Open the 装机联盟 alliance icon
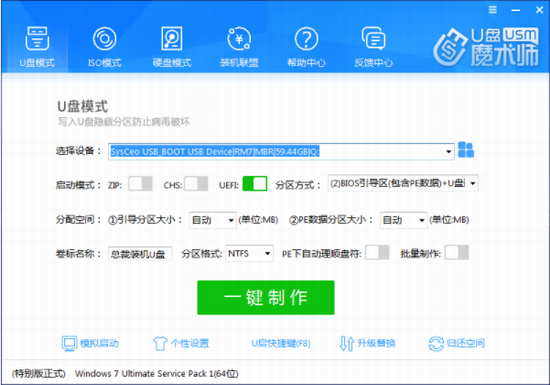550x385 pixels. [239, 47]
